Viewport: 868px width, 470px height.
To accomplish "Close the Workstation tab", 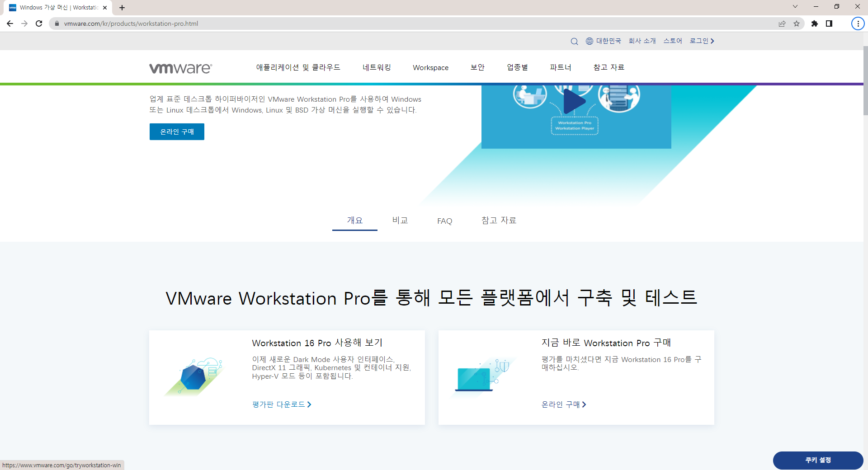I will [x=105, y=8].
